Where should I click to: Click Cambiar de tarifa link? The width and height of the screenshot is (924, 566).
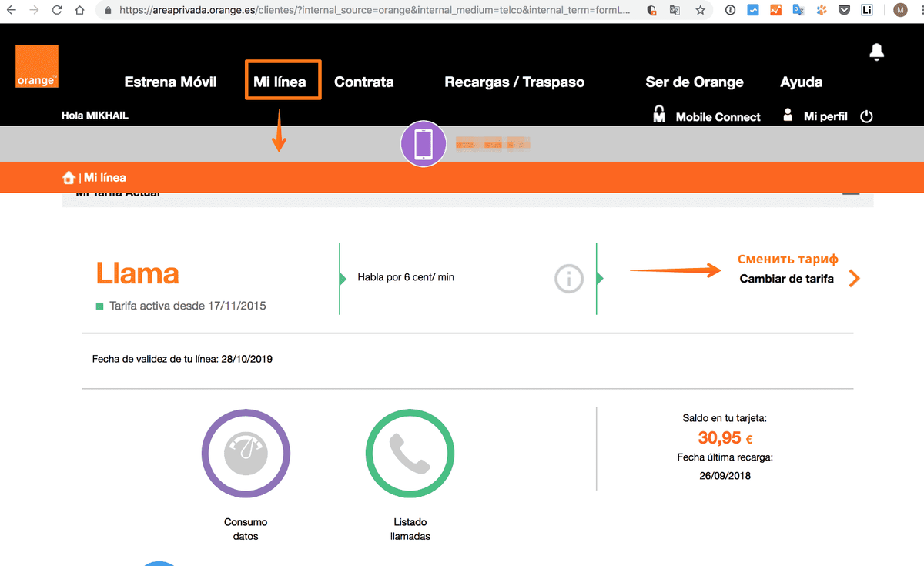pos(787,279)
